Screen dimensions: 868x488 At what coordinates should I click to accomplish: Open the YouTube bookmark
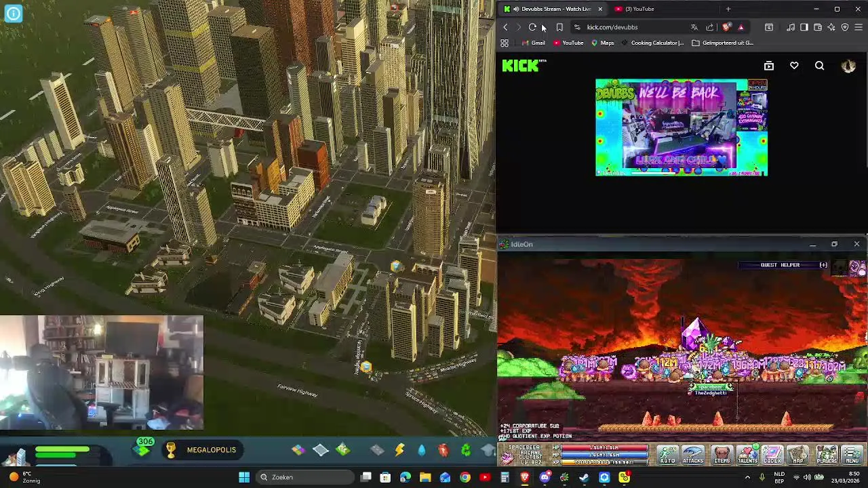pyautogui.click(x=568, y=43)
